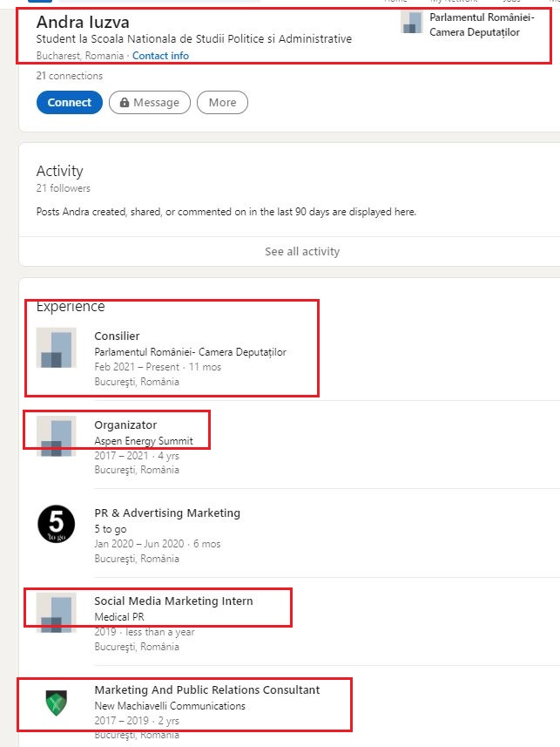Open the Consilier job title
Image resolution: width=560 pixels, height=747 pixels.
click(x=117, y=336)
